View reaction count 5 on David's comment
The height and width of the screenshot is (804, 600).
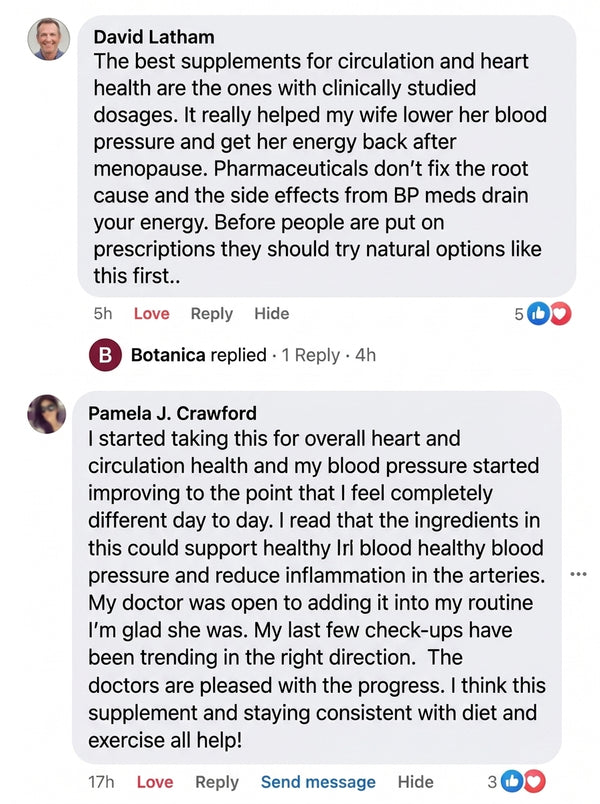click(x=519, y=314)
